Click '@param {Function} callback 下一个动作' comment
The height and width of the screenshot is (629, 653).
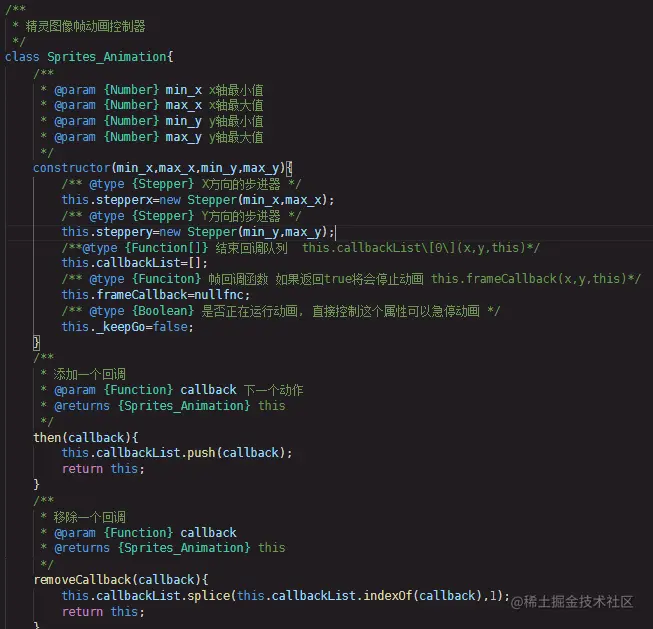[172, 390]
